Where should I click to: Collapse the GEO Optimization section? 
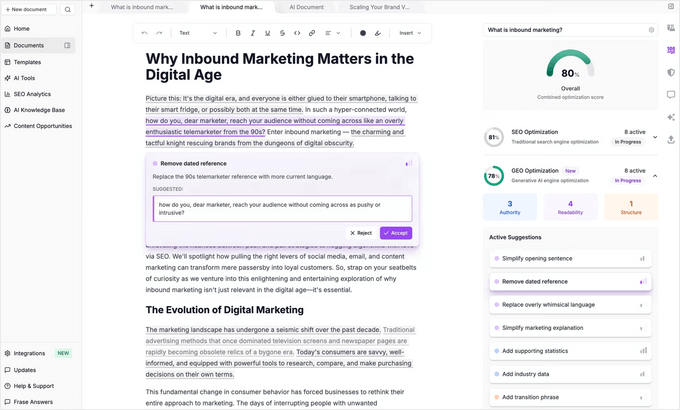655,176
